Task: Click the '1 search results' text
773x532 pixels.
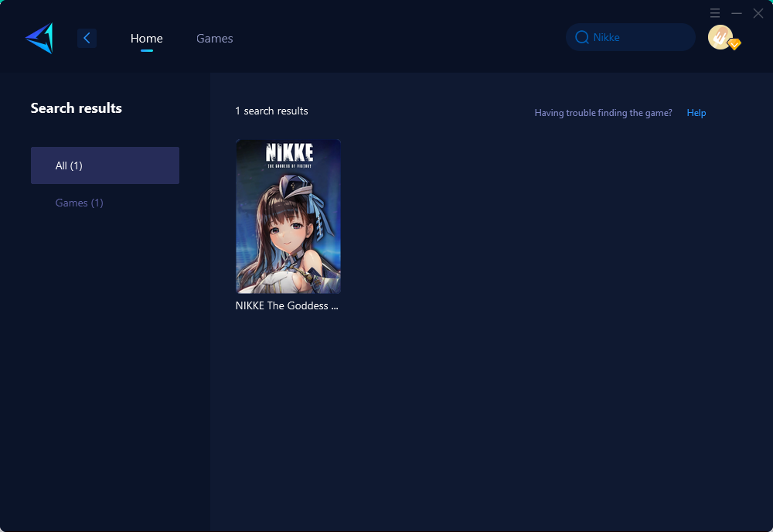Action: click(x=271, y=111)
